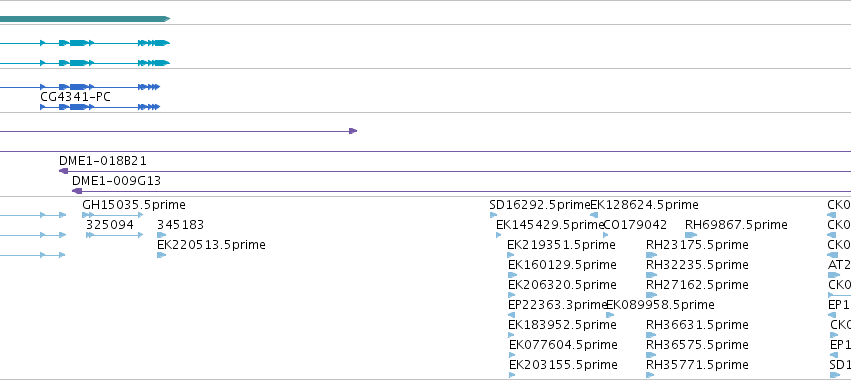Click the EK220513.5prime EST label
This screenshot has height=380, width=851.
click(211, 245)
